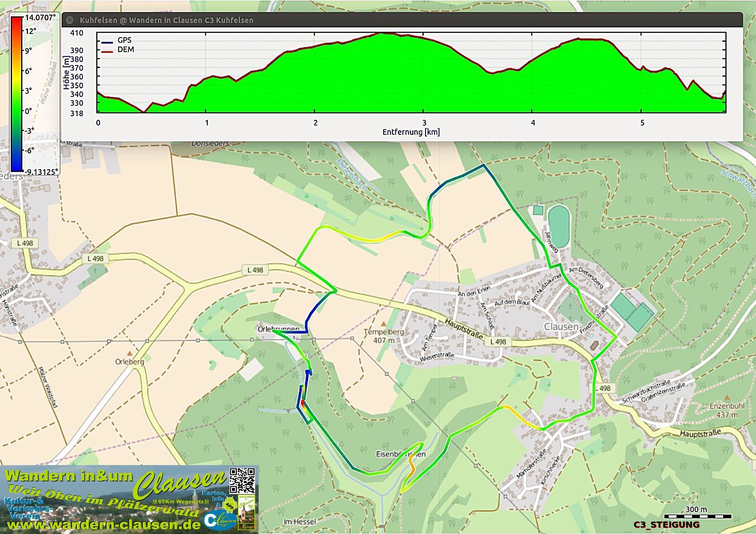Click the blue C Clausen logo
This screenshot has width=756, height=534.
click(219, 520)
